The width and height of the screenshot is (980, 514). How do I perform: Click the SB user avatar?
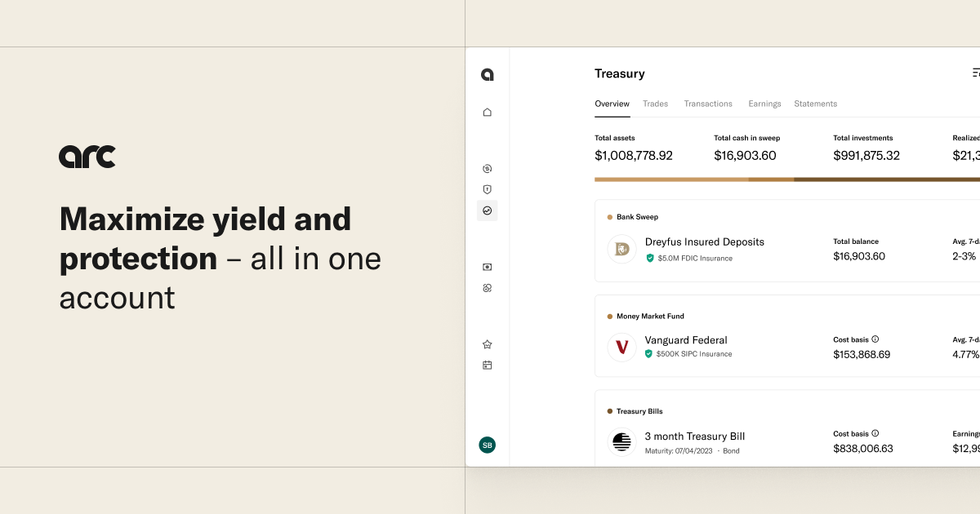pyautogui.click(x=488, y=445)
